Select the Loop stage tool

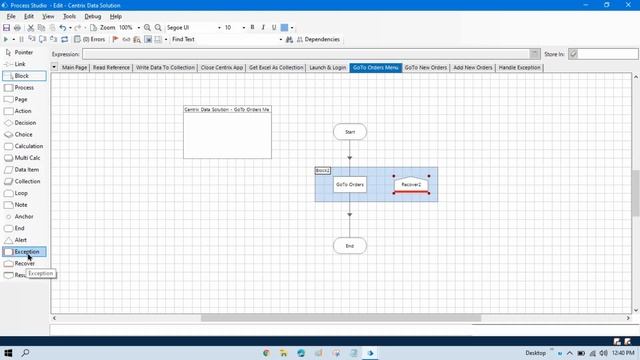(x=24, y=193)
